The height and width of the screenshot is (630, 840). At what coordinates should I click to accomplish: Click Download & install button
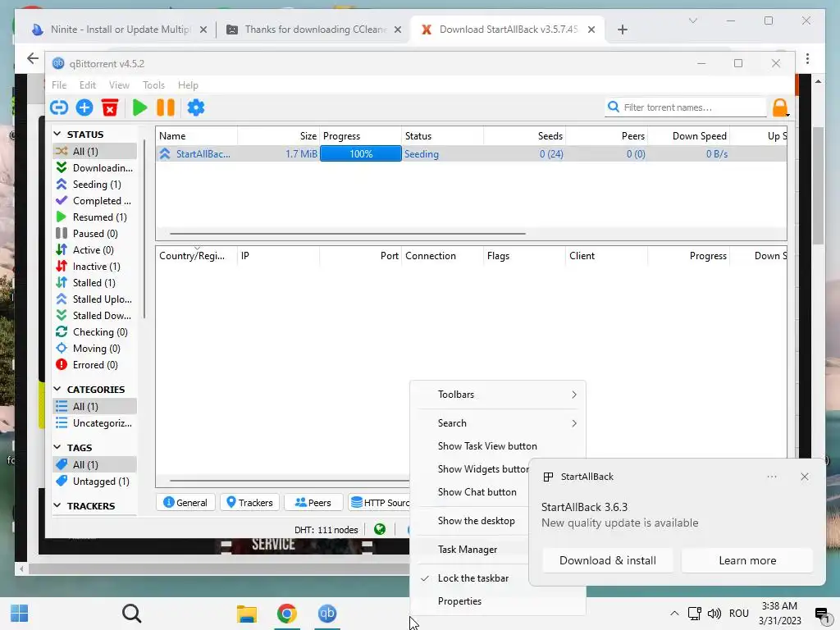pyautogui.click(x=608, y=560)
